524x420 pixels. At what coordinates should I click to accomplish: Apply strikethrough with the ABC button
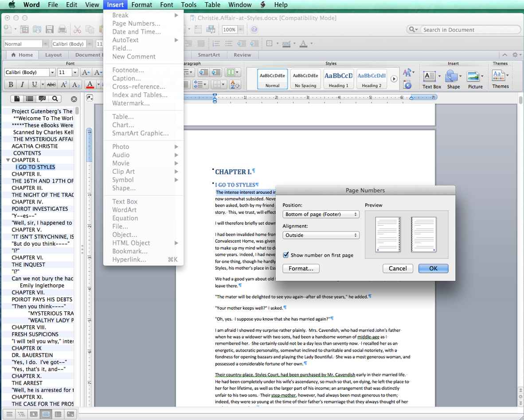(x=51, y=85)
